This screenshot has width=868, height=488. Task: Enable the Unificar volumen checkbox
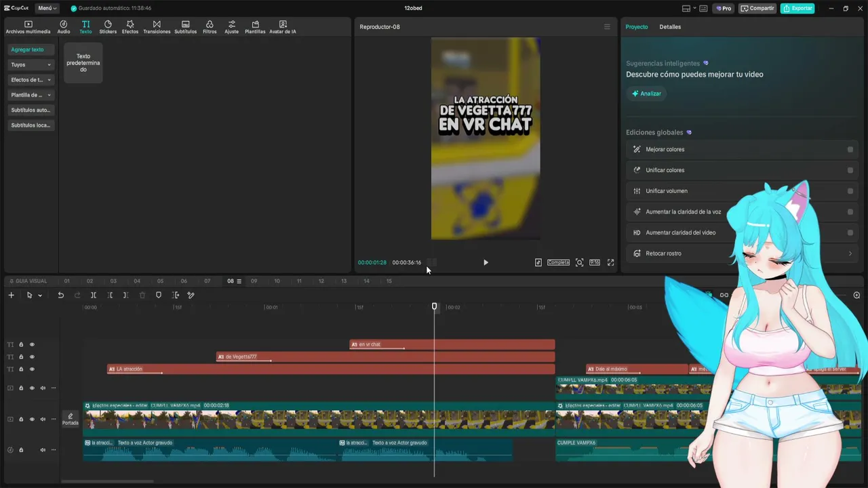click(850, 191)
